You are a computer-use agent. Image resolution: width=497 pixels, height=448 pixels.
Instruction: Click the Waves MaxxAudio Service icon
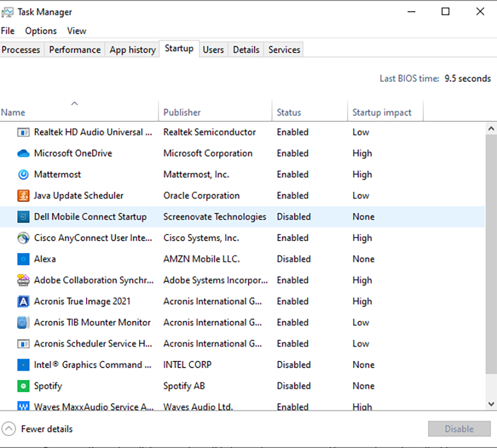point(23,406)
